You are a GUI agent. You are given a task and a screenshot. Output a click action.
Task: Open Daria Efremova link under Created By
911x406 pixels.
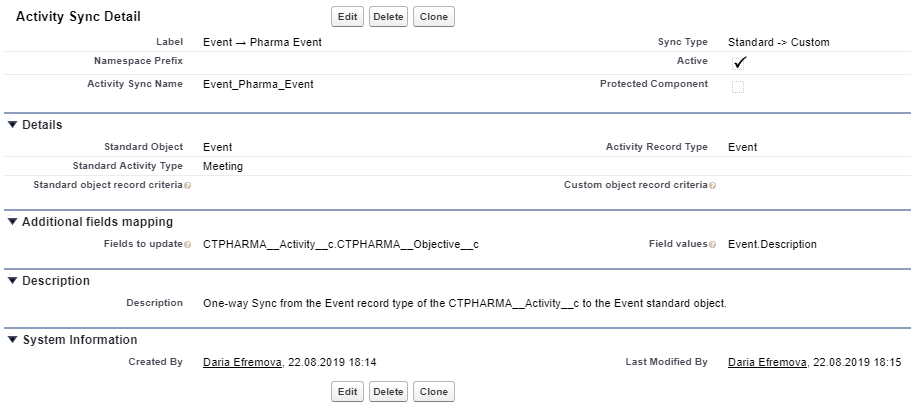(243, 362)
